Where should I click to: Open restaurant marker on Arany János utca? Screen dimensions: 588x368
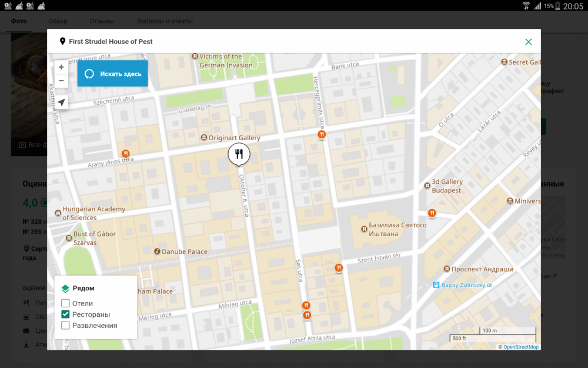point(125,154)
